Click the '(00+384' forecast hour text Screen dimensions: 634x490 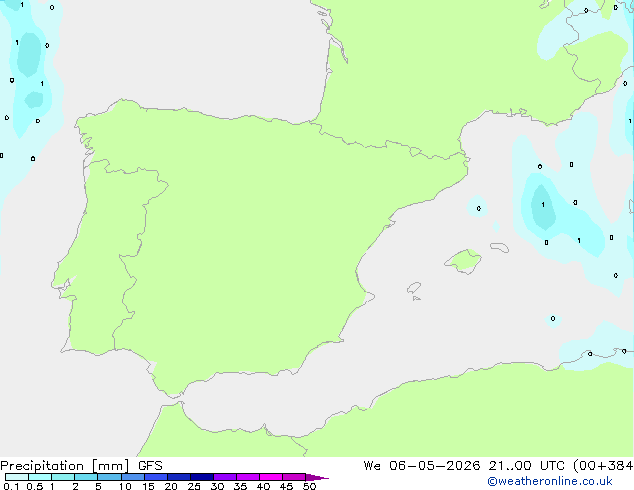pyautogui.click(x=603, y=466)
